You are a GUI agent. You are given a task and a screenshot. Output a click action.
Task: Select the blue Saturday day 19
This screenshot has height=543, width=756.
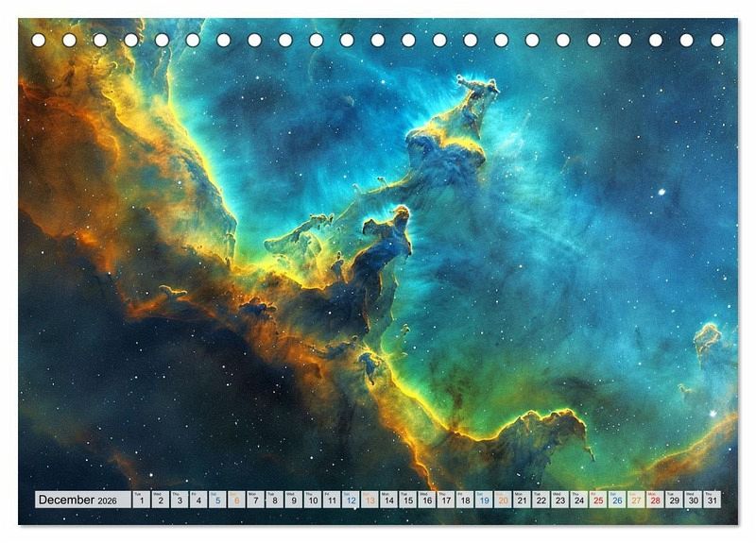tap(484, 500)
